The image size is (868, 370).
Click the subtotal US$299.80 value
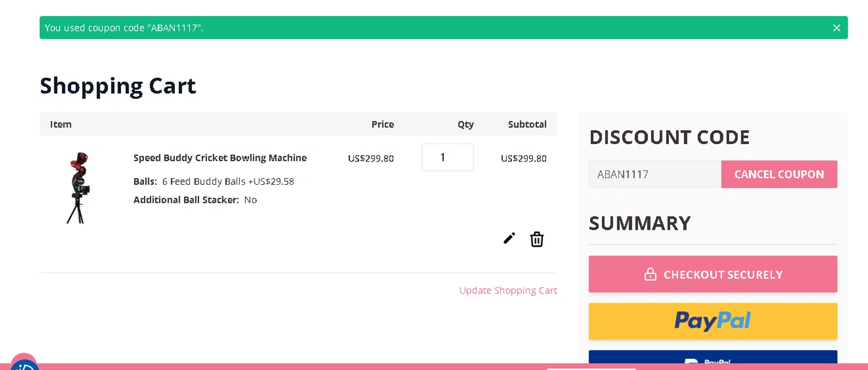tap(524, 159)
